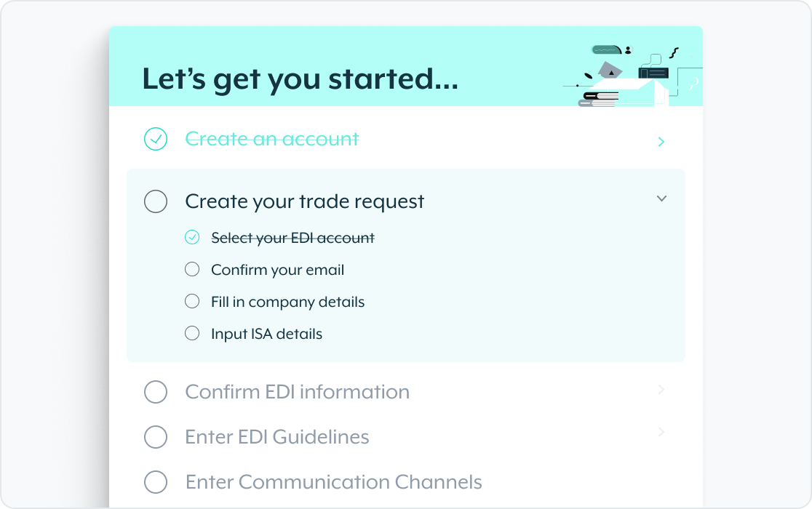Click the music notes graphic in the header
This screenshot has width=812, height=509.
point(674,52)
